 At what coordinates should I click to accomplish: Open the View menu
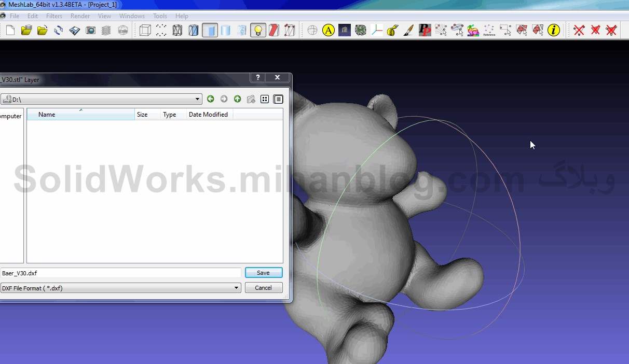pyautogui.click(x=104, y=16)
